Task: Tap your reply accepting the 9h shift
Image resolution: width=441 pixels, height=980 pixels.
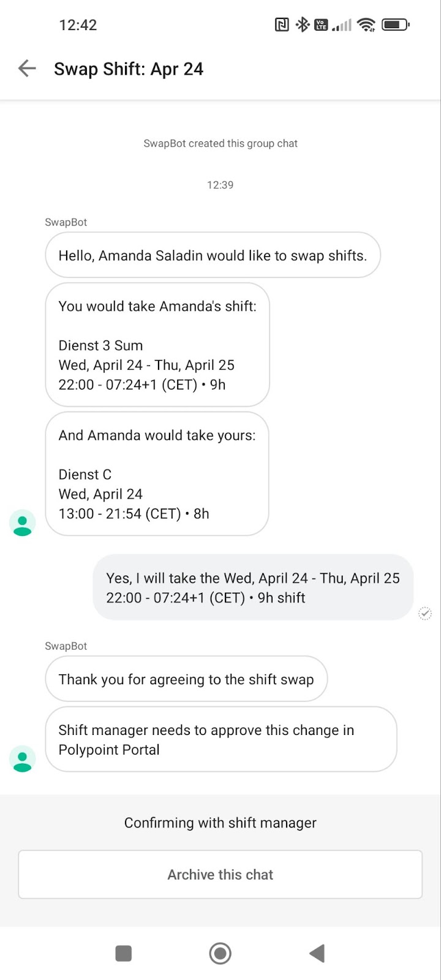Action: click(x=253, y=588)
